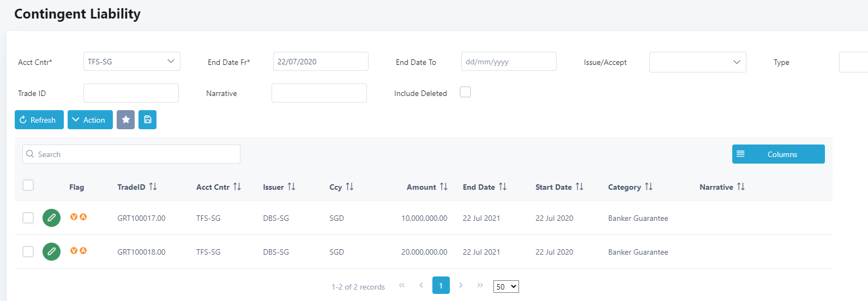This screenshot has height=301, width=868.
Task: Go to the last page arrow
Action: coord(480,285)
